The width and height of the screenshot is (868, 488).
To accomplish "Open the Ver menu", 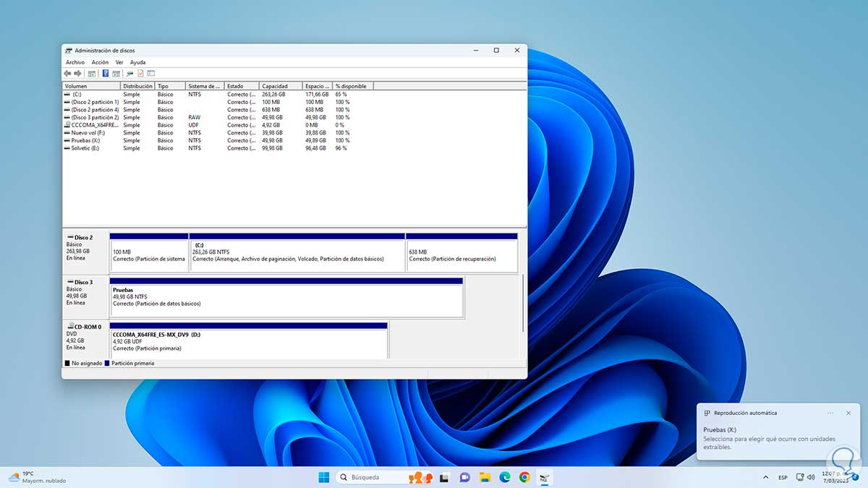I will 119,62.
